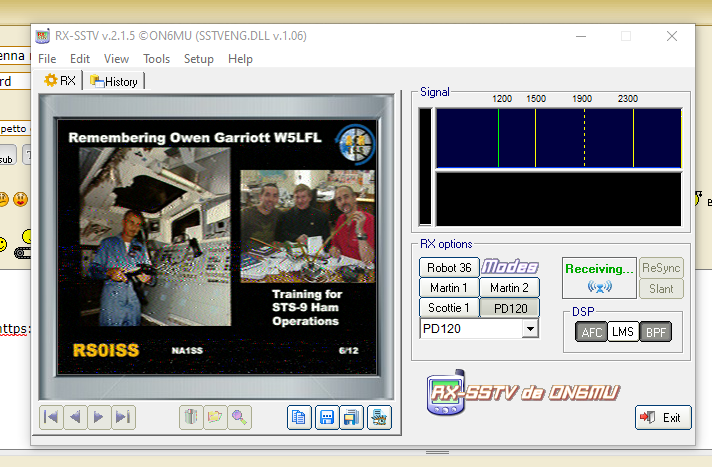Viewport: 712px width, 467px height.
Task: Select the Scottie 1 mode
Action: (x=449, y=308)
